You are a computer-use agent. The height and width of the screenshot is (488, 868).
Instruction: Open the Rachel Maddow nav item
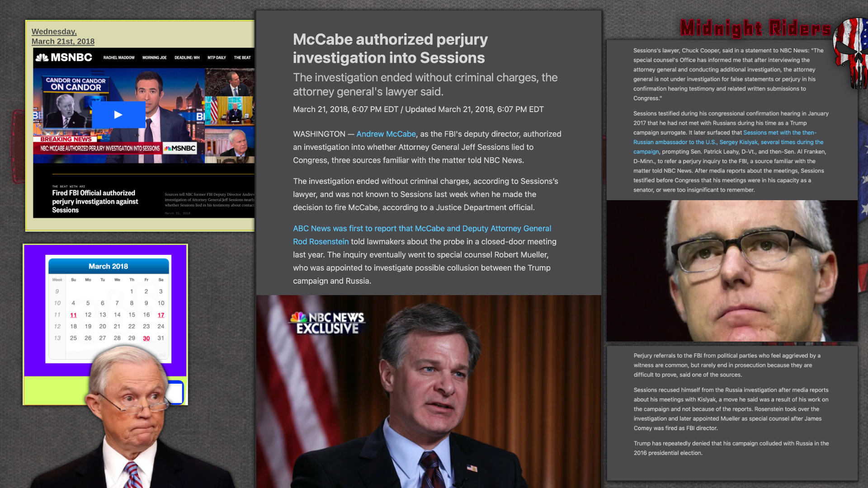pyautogui.click(x=119, y=58)
